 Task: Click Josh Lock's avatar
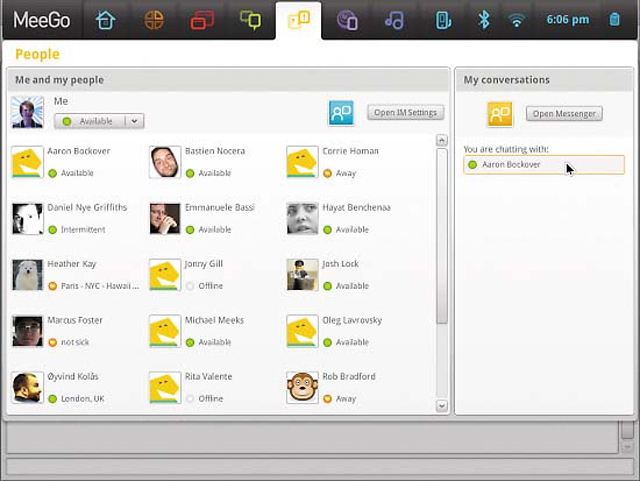[302, 275]
